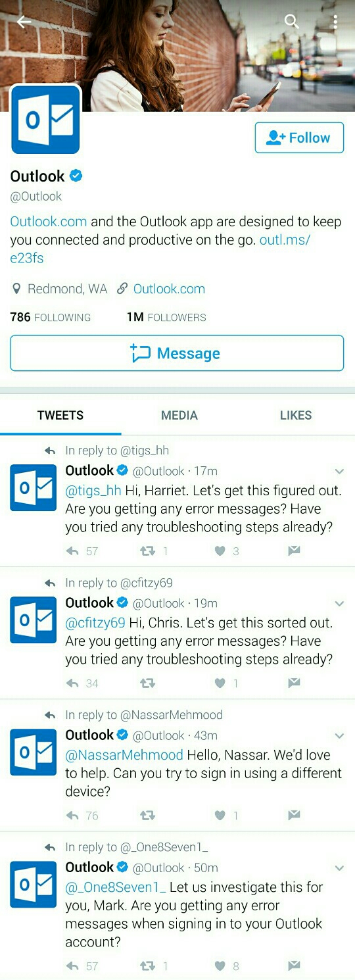Tap the Message button
The height and width of the screenshot is (980, 355).
coord(177,353)
